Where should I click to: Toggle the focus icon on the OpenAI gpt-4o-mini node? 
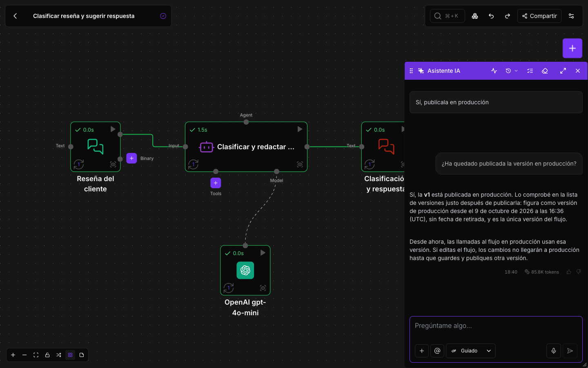pos(263,288)
